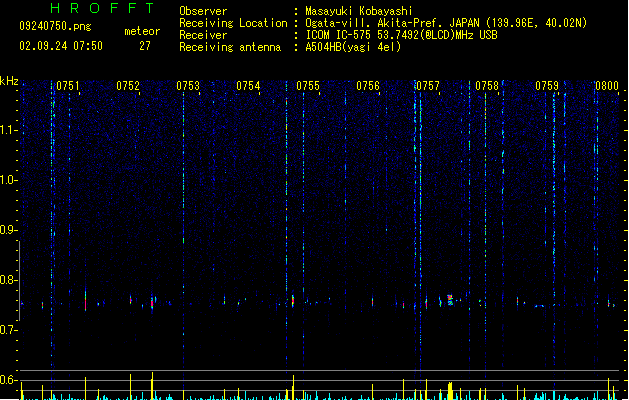Select the antenna text A504HB(yagi 4el)
629x400 pixels.
tap(353, 47)
